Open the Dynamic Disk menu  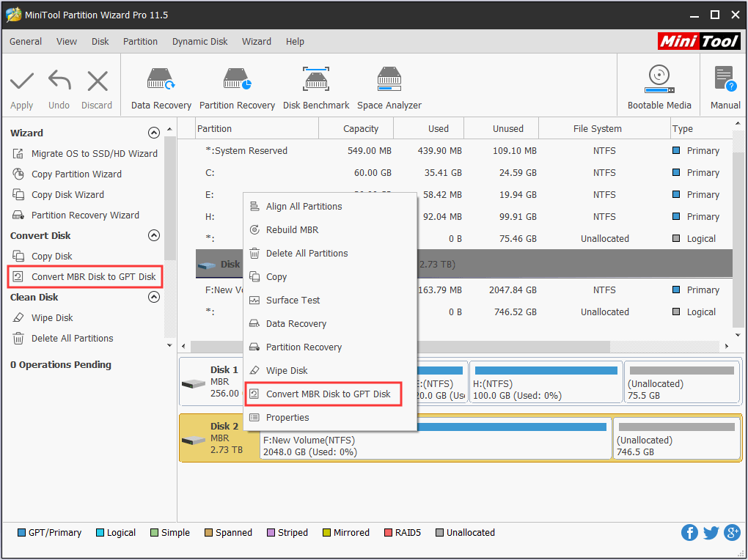(200, 42)
